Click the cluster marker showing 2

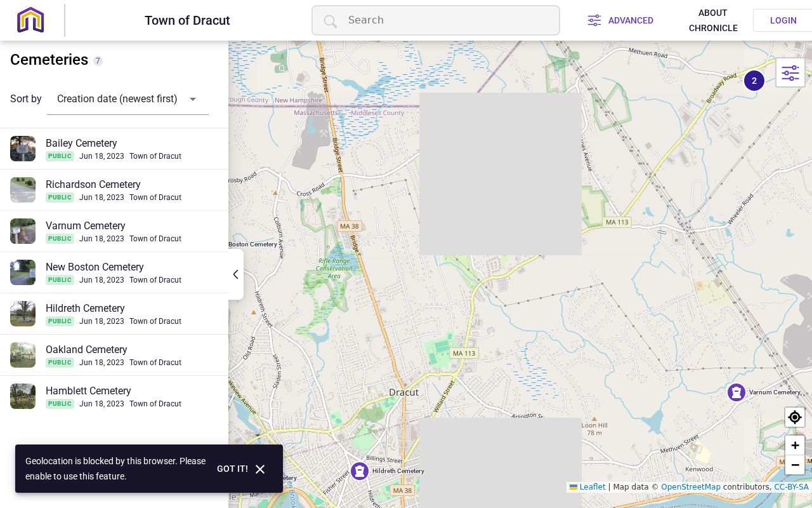point(754,81)
